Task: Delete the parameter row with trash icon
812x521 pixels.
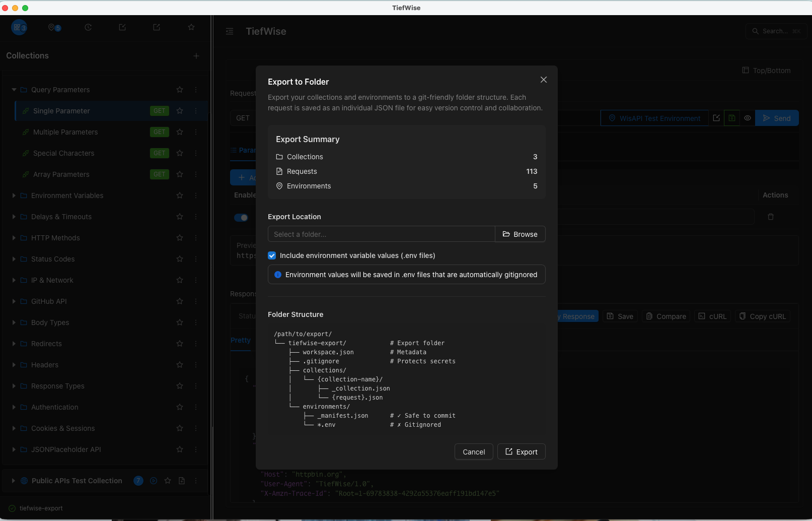Action: coord(771,217)
